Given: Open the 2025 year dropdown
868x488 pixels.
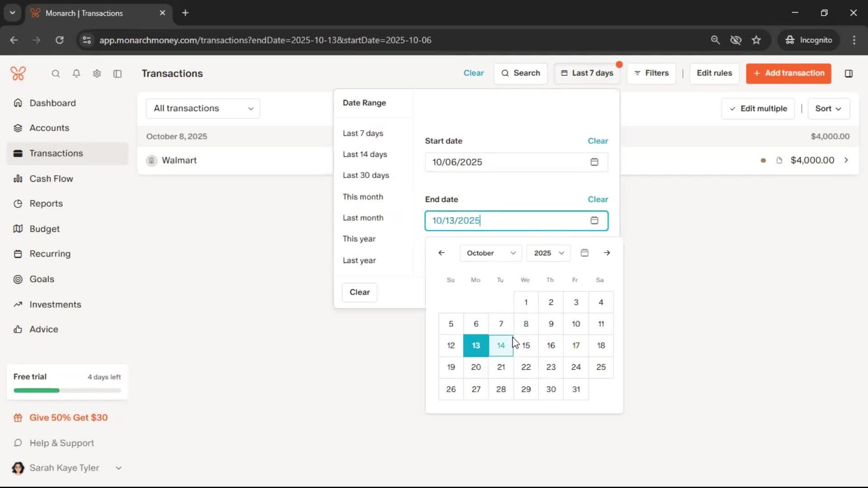Looking at the screenshot, I should pos(548,253).
